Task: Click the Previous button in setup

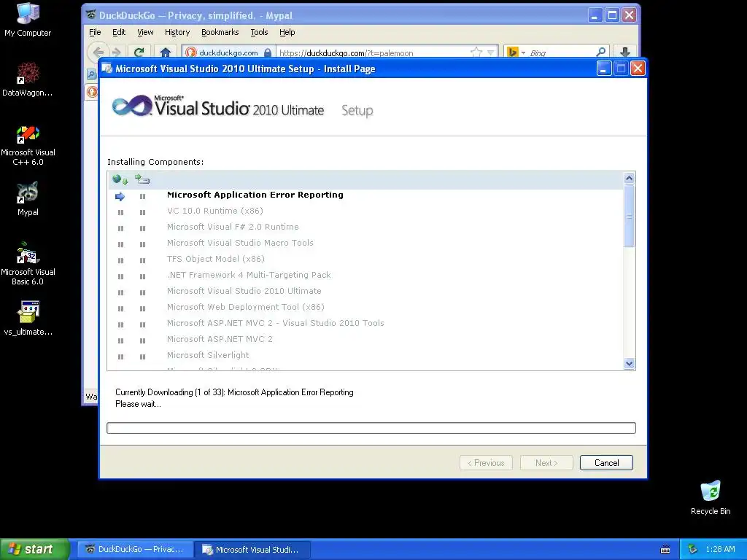Action: point(486,463)
